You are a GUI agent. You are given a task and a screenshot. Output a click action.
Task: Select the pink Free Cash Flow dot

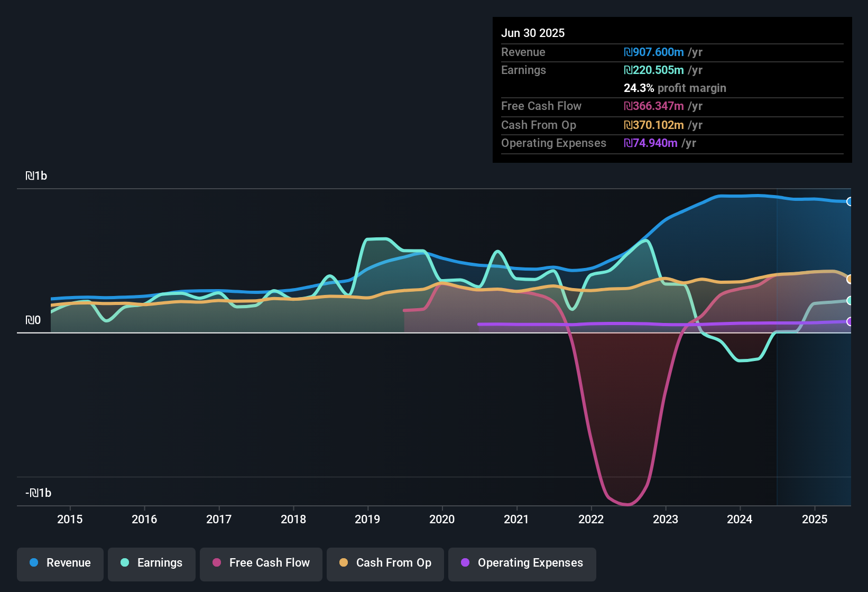[x=216, y=563]
